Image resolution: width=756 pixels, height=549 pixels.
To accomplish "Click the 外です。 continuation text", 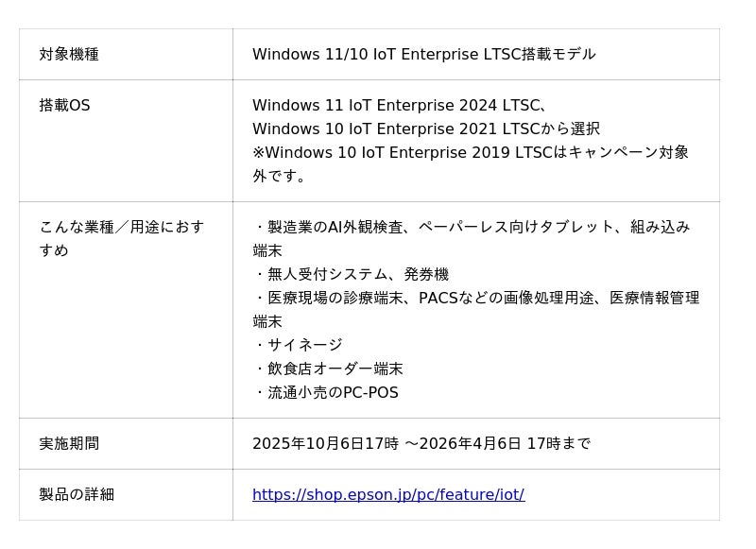I will [279, 176].
